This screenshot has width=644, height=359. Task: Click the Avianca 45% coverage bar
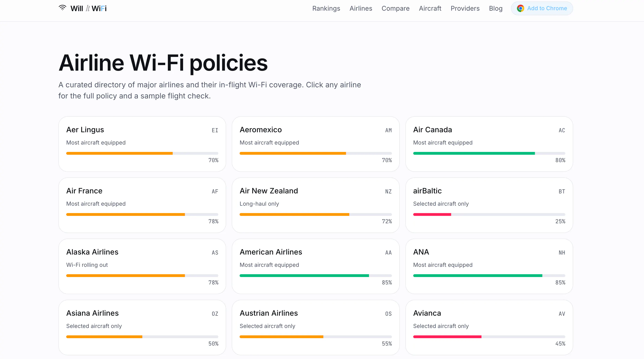[x=489, y=337]
